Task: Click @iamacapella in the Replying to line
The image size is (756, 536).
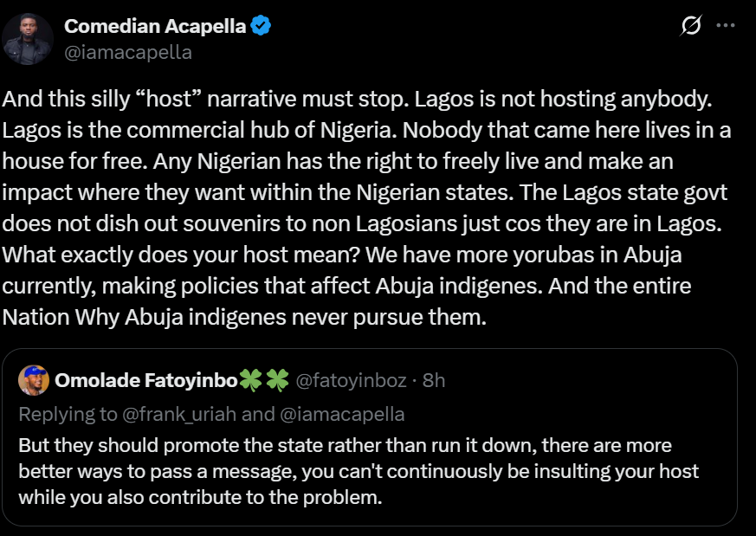Action: pos(341,415)
